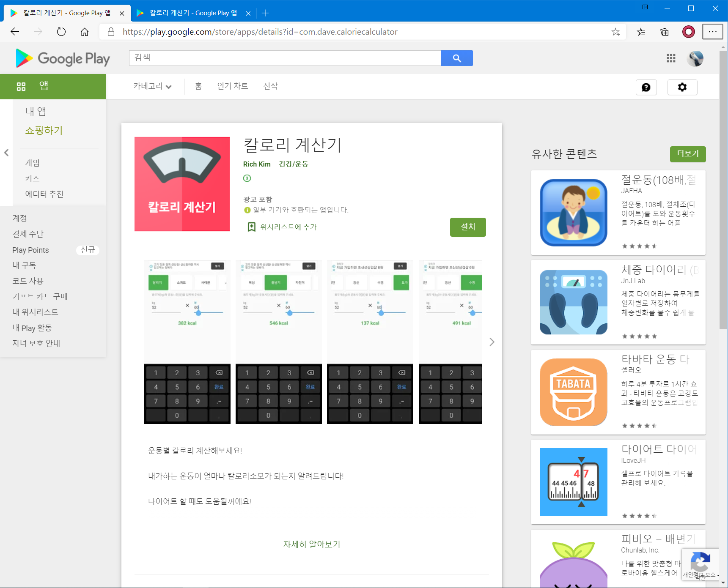Open 기프트 카드 구매 in sidebar
Image resolution: width=728 pixels, height=588 pixels.
tap(40, 296)
